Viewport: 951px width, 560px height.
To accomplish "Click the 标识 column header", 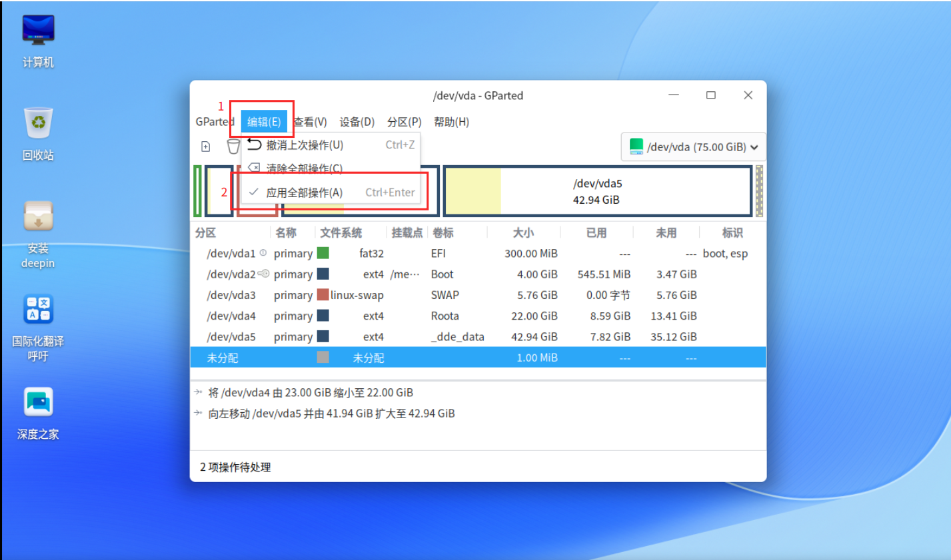I will pos(732,232).
